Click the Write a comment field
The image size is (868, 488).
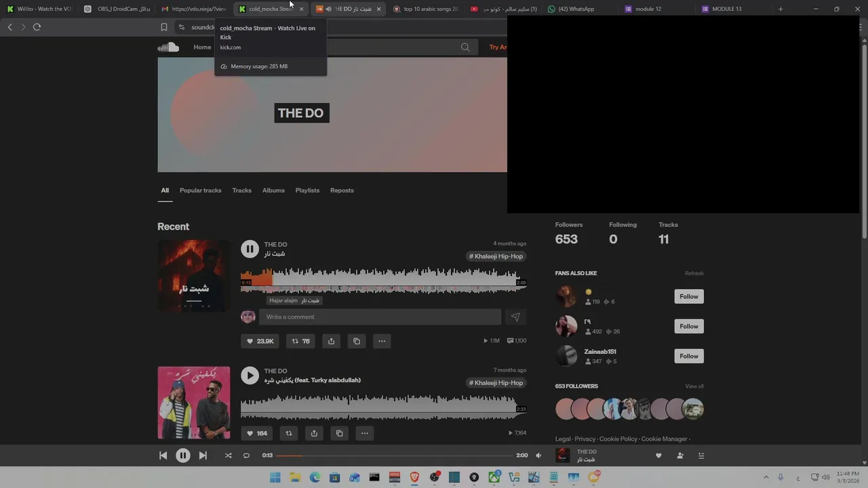[380, 317]
